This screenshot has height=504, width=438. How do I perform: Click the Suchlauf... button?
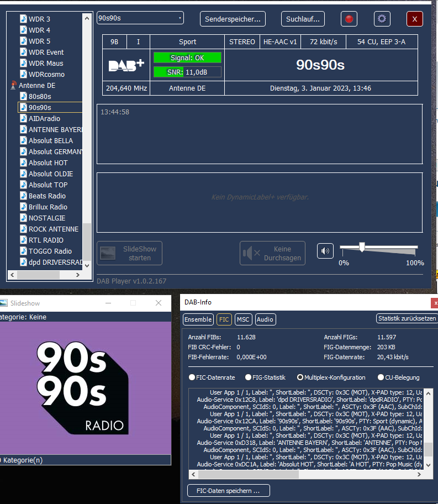tap(303, 19)
